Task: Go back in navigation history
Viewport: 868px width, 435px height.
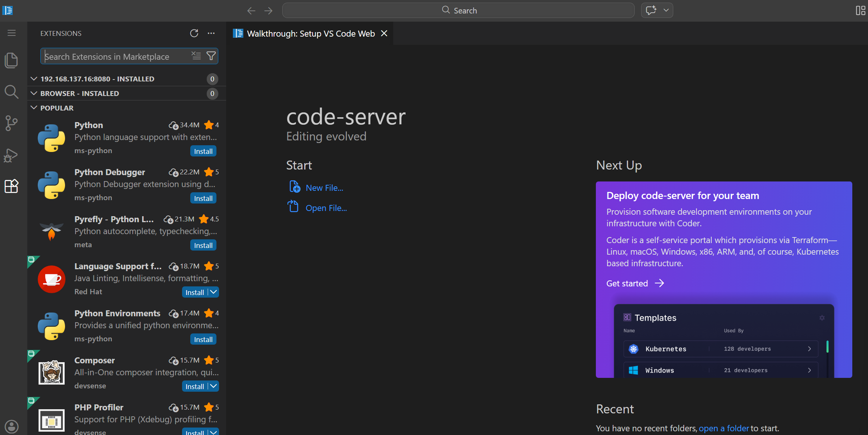Action: [251, 10]
